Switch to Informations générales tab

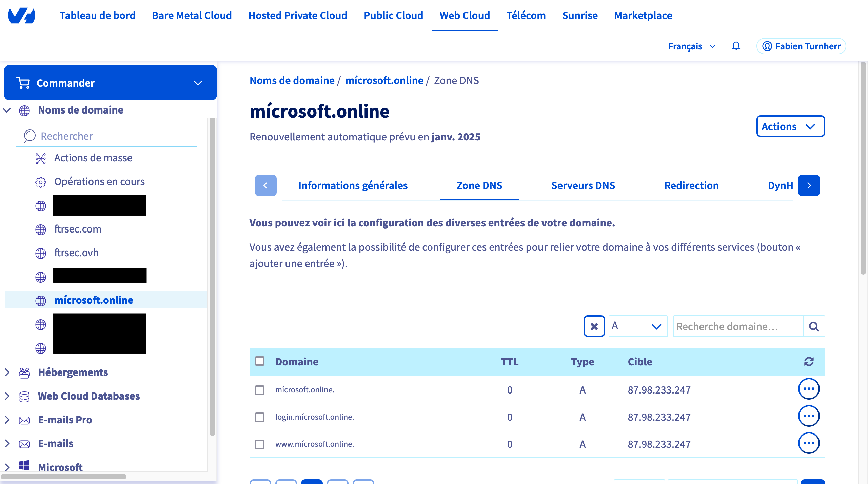353,185
